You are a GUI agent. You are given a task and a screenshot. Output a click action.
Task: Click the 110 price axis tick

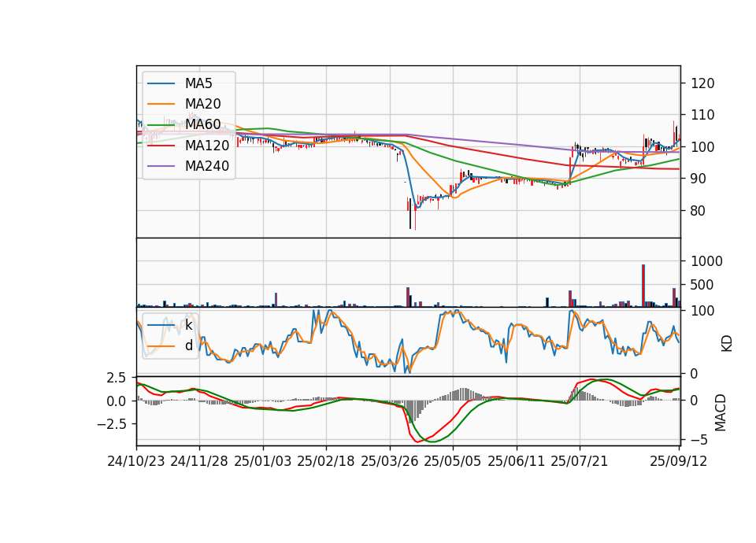click(x=702, y=115)
